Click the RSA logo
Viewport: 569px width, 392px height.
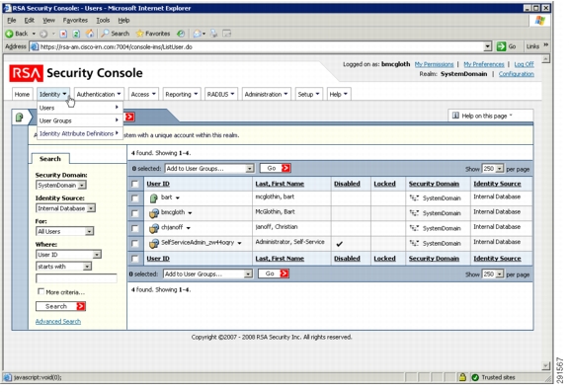click(26, 73)
